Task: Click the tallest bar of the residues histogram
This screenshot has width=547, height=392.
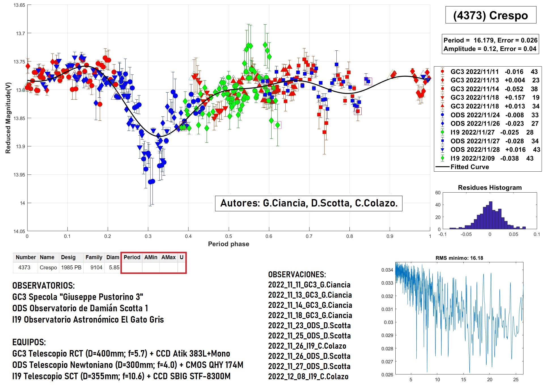Action: (x=491, y=215)
